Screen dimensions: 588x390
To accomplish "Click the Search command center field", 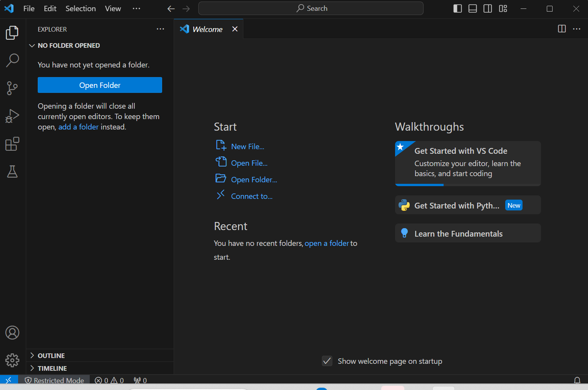I will (311, 8).
